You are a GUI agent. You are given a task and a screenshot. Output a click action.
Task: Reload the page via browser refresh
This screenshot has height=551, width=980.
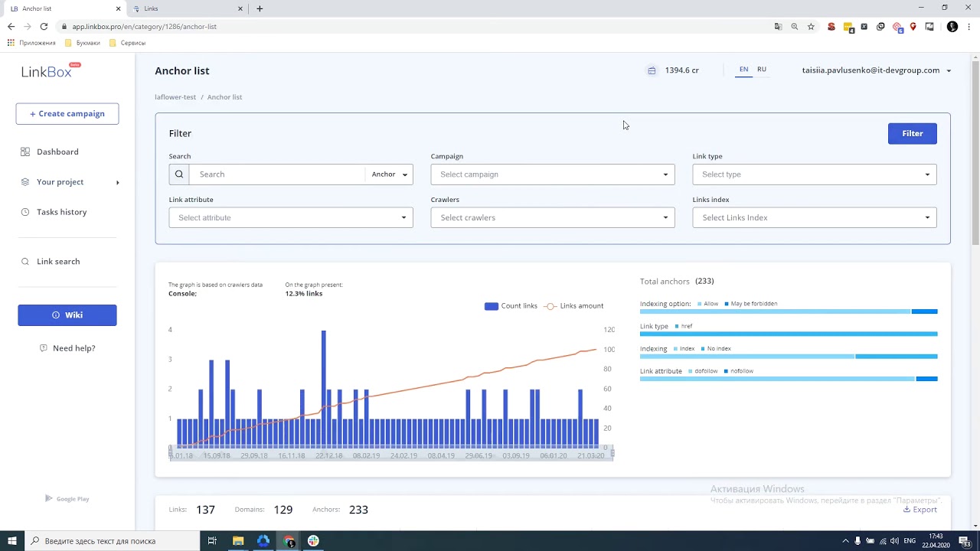click(x=44, y=27)
